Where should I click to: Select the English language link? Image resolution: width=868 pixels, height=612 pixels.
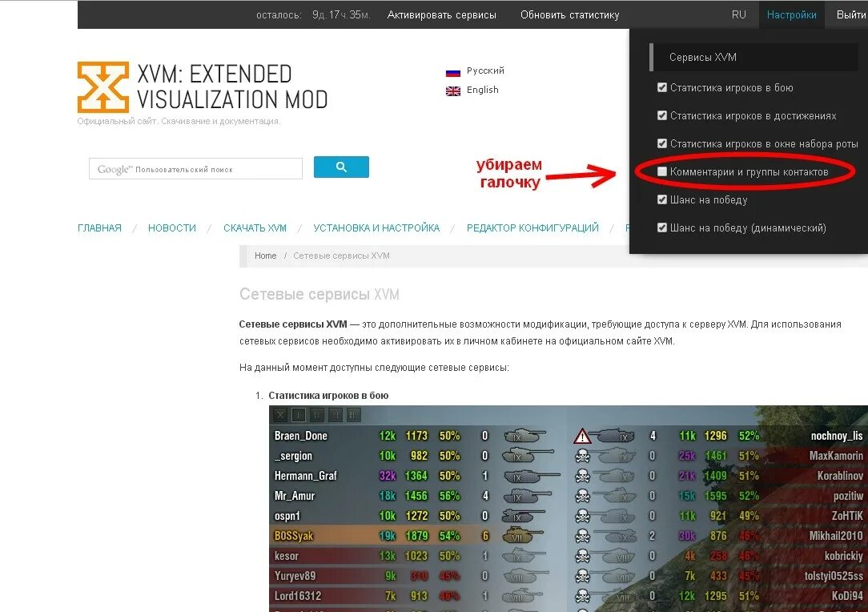[x=483, y=90]
